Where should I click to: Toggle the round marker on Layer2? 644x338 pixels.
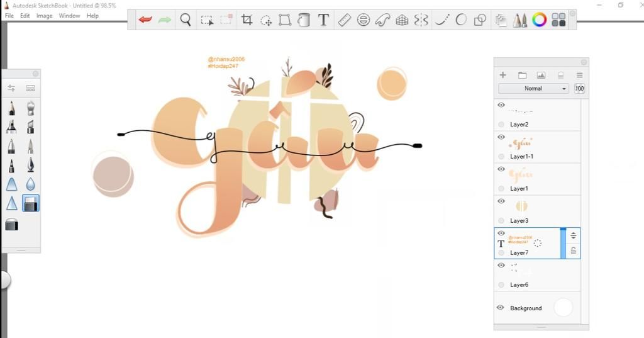pyautogui.click(x=501, y=124)
